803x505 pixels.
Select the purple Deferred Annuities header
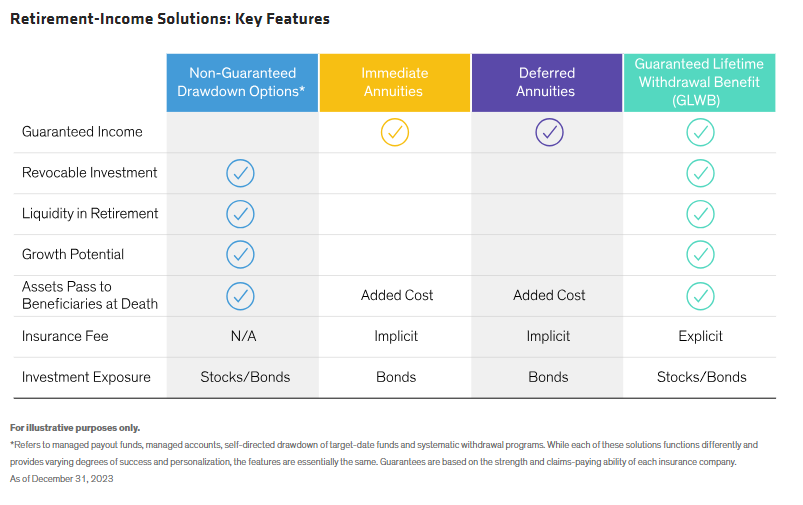(547, 82)
